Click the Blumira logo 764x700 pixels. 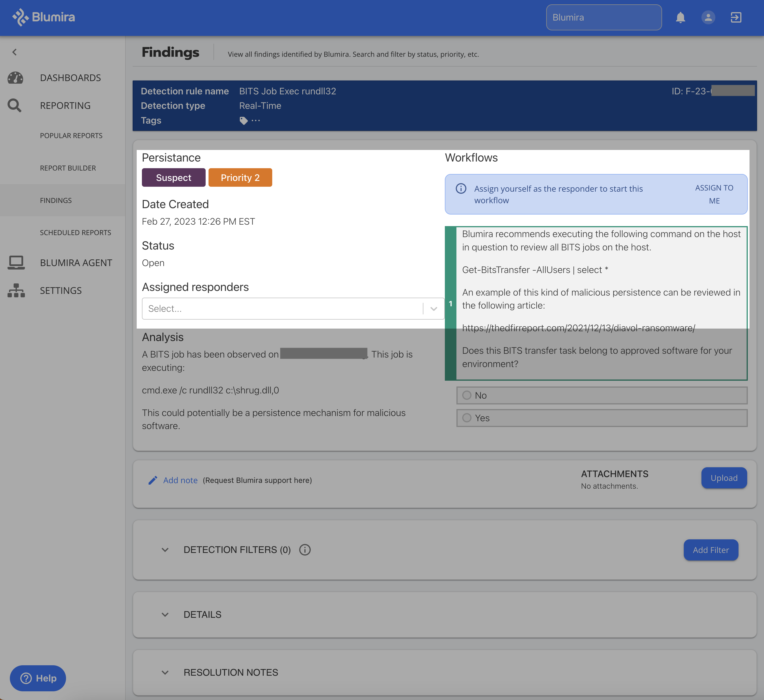[x=43, y=17]
